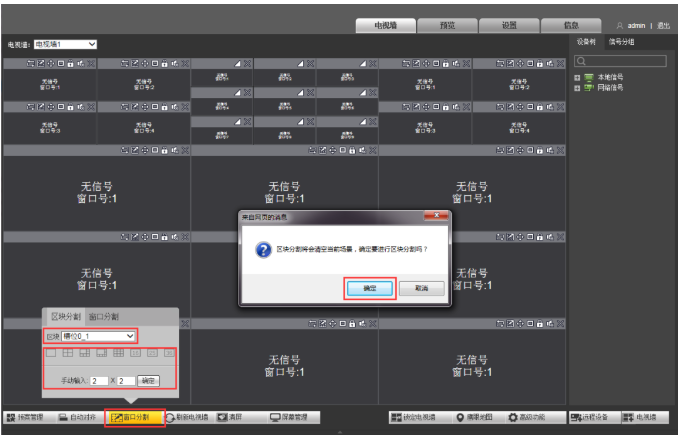Image resolution: width=686 pixels, height=435 pixels.
Task: Click the 窗口分割 button in bottom toolbar
Action: pyautogui.click(x=134, y=417)
